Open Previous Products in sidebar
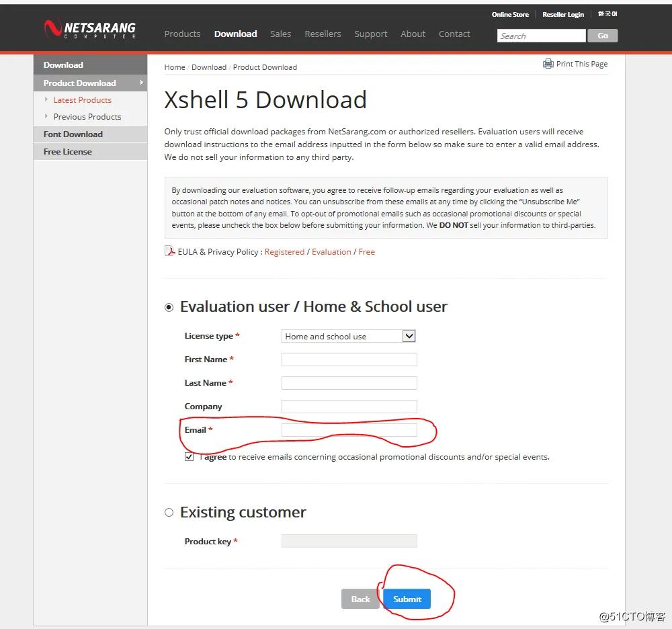Screen dimensions: 672x629 point(87,116)
